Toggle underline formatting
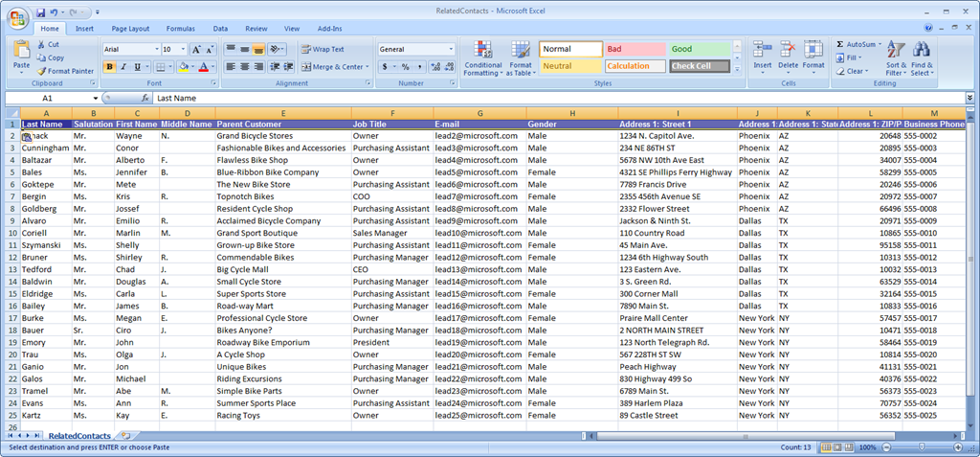Image resolution: width=980 pixels, height=457 pixels. pyautogui.click(x=137, y=67)
